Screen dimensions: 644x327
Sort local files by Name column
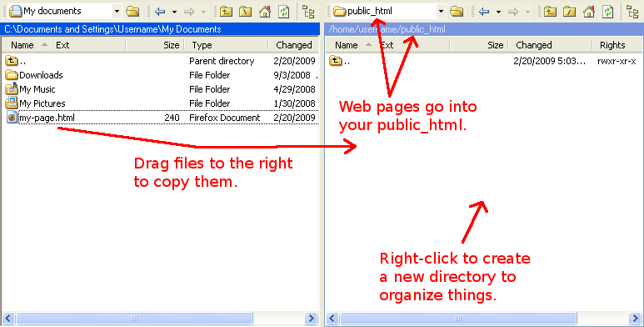coord(22,45)
